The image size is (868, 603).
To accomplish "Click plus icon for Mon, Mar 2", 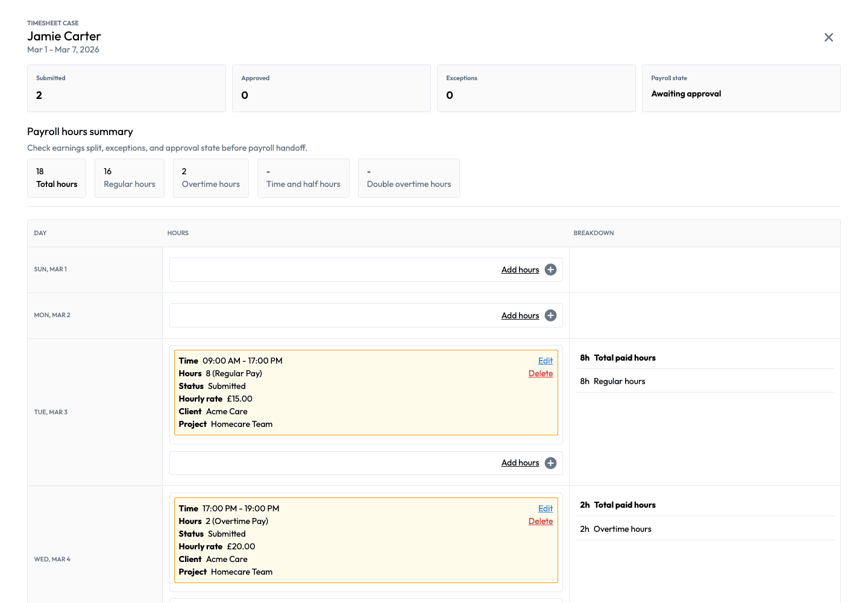I will point(550,315).
